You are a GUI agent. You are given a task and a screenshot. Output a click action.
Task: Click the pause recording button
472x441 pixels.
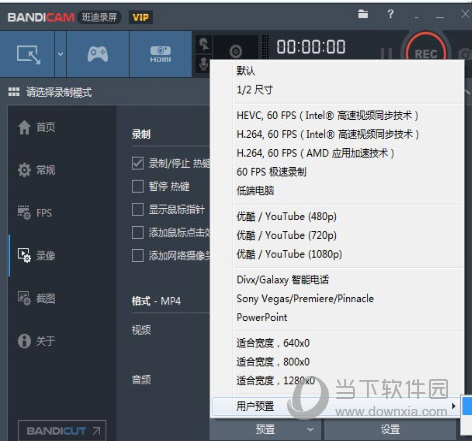coord(386,53)
